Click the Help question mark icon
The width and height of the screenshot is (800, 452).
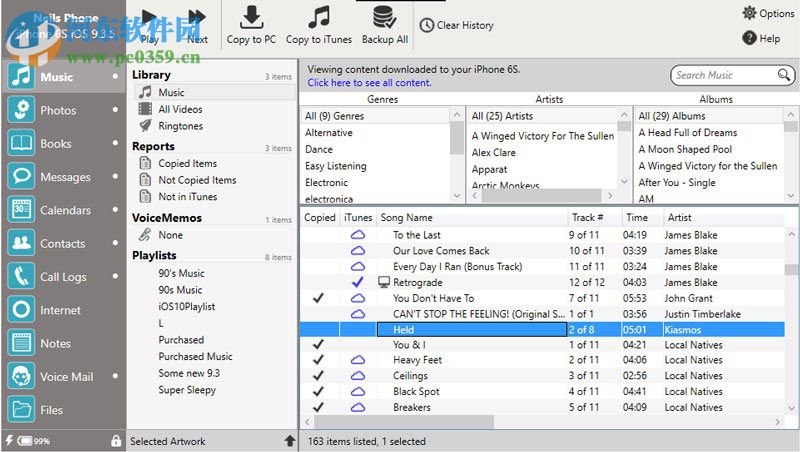click(750, 38)
